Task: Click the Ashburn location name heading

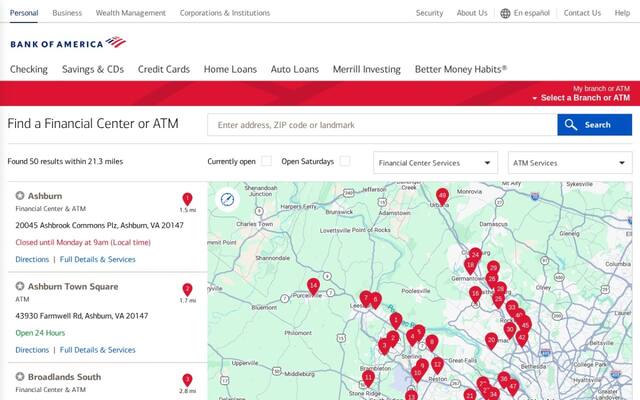Action: [45, 196]
